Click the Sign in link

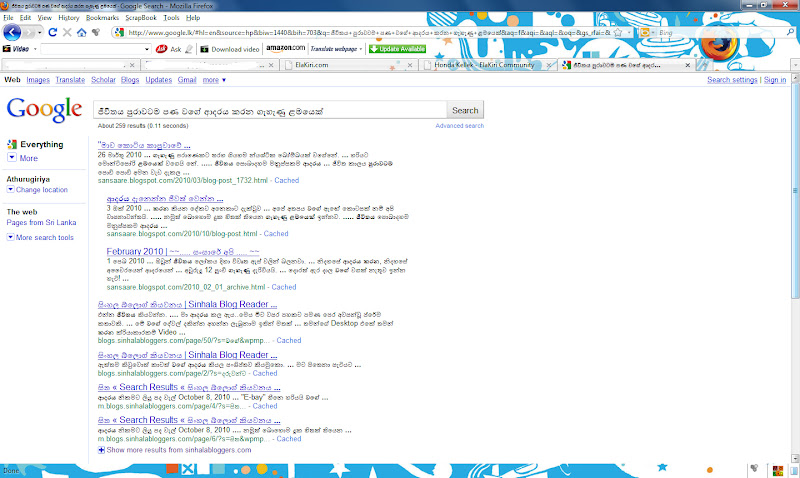pyautogui.click(x=775, y=80)
